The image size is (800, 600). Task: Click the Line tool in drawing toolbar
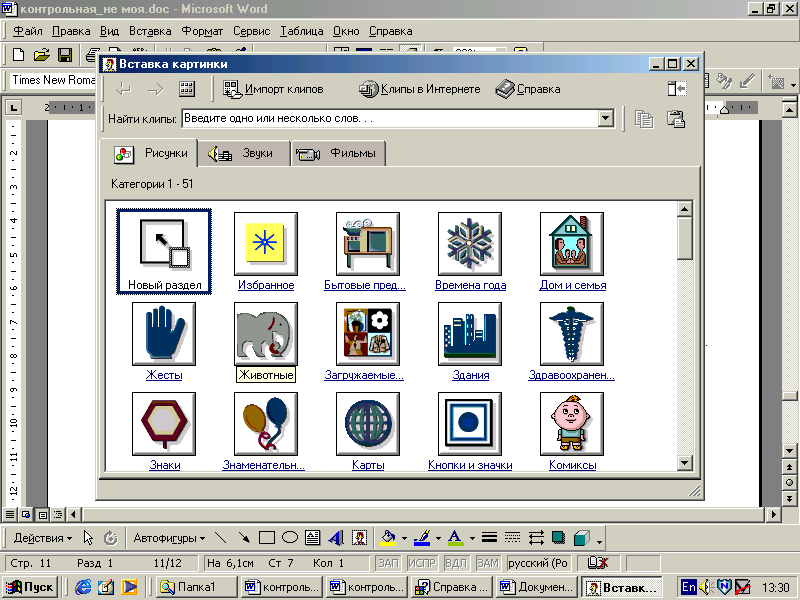(220, 538)
